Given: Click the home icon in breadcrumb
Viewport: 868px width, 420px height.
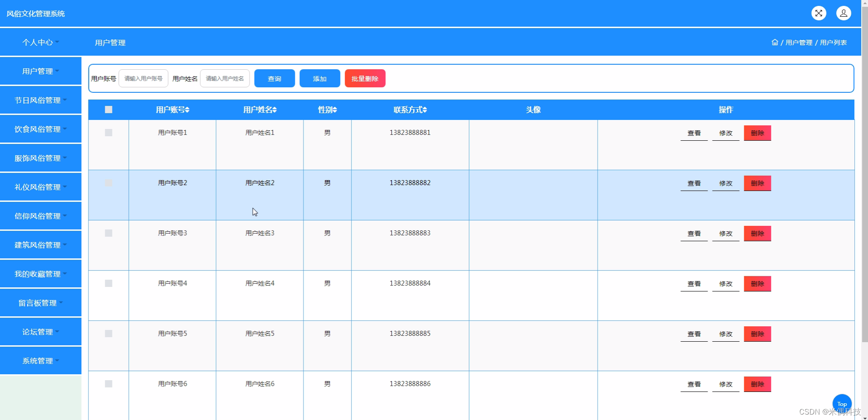Looking at the screenshot, I should pos(775,42).
